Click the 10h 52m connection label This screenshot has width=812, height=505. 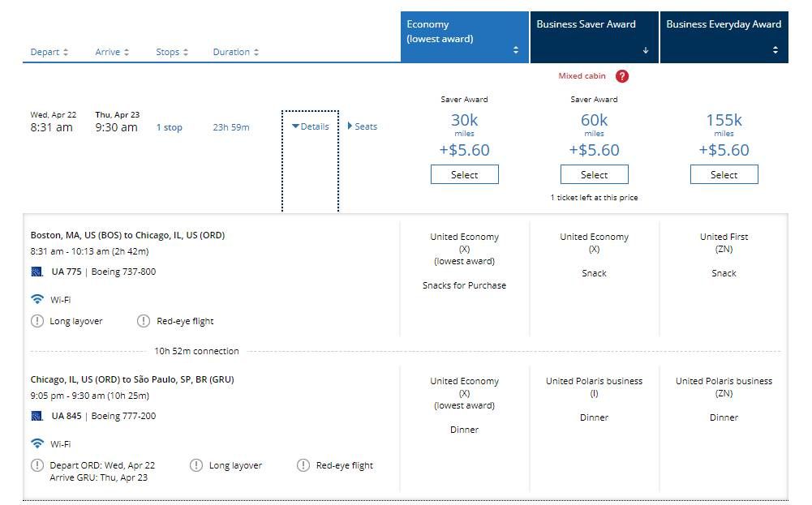coord(197,351)
